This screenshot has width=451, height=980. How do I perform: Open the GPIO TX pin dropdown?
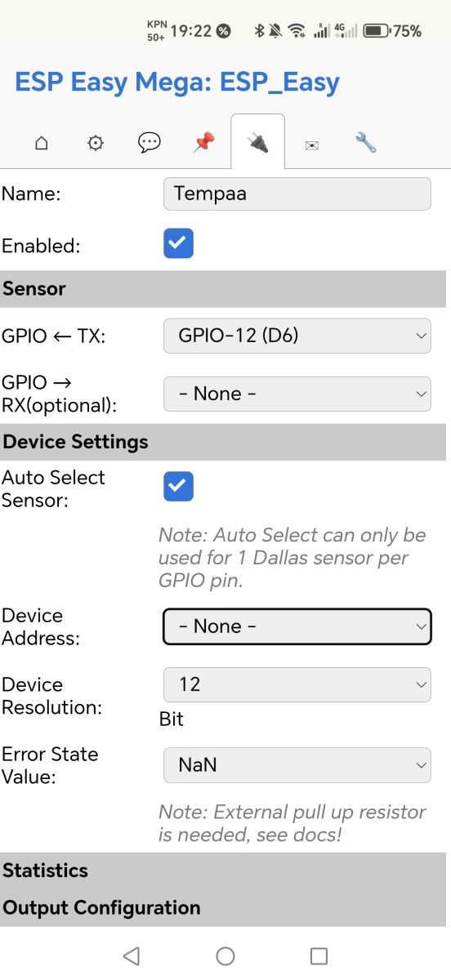point(297,335)
